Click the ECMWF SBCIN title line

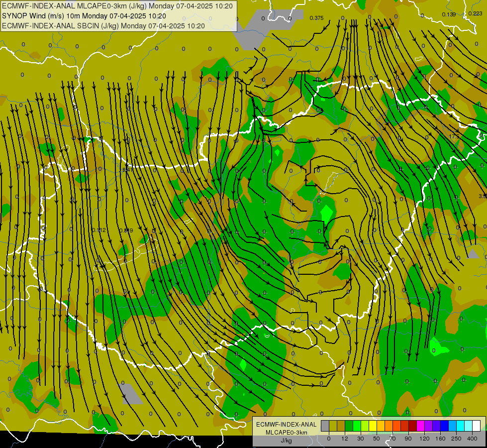tap(103, 26)
